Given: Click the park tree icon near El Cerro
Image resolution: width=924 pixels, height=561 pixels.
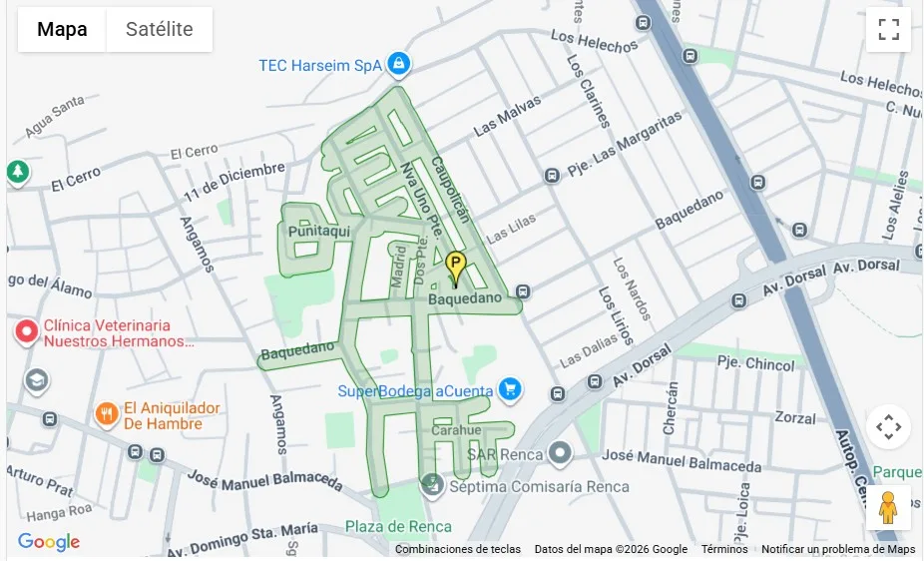Looking at the screenshot, I should (x=18, y=172).
